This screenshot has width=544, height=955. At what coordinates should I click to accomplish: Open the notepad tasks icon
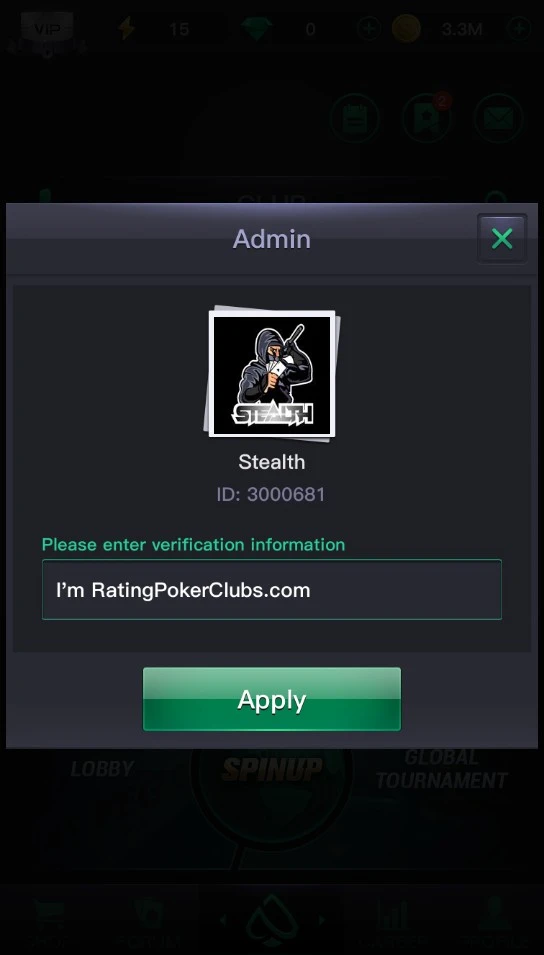(x=355, y=118)
